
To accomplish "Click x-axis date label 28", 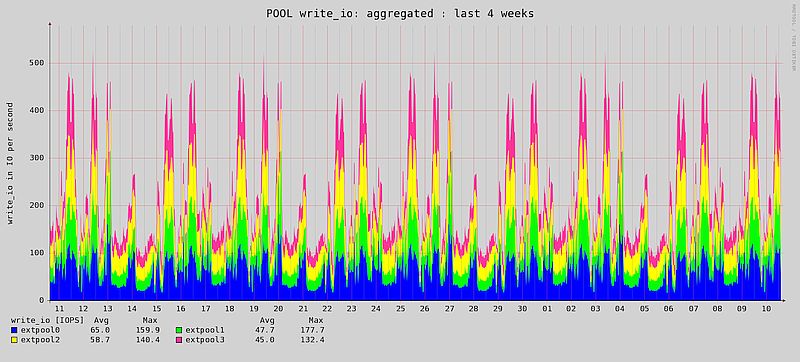I will [473, 309].
